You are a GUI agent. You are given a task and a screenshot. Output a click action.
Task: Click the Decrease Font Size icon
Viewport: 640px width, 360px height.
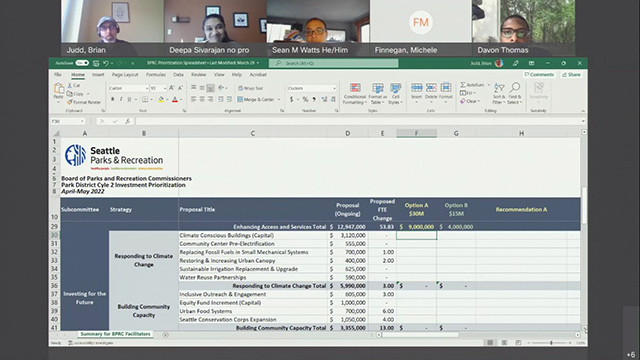pyautogui.click(x=180, y=88)
